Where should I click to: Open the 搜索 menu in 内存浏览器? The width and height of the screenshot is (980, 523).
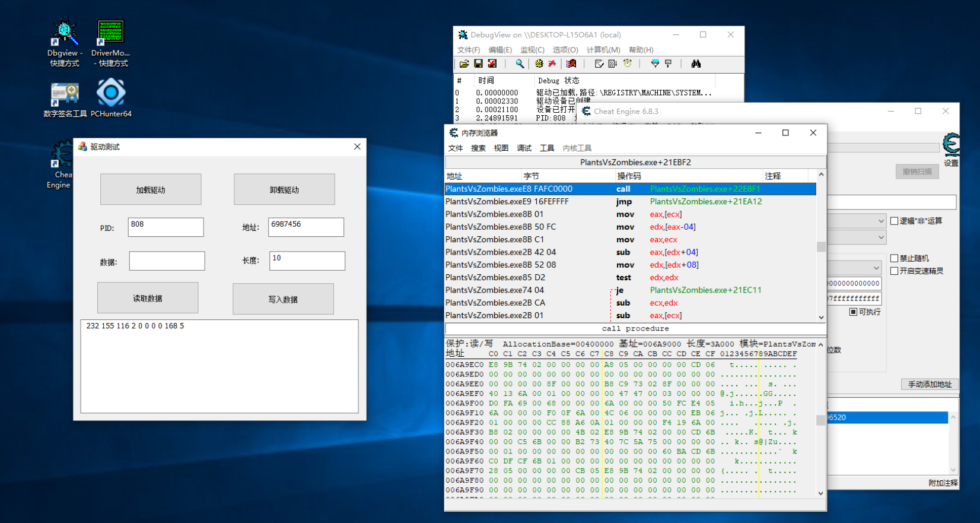coord(478,148)
